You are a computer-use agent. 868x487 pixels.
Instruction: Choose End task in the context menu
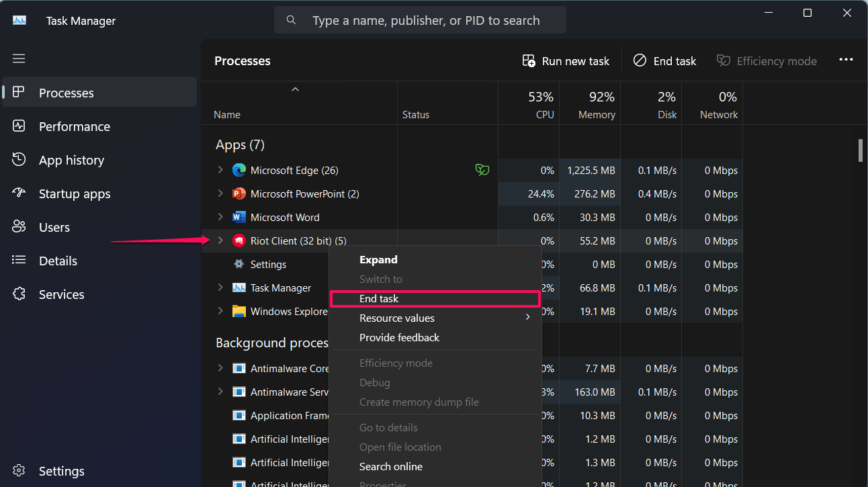pos(435,298)
